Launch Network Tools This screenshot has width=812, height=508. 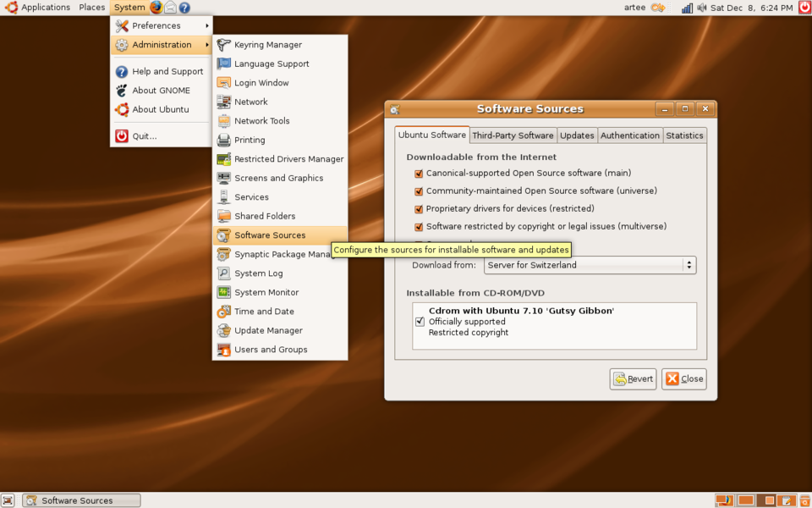click(280, 121)
